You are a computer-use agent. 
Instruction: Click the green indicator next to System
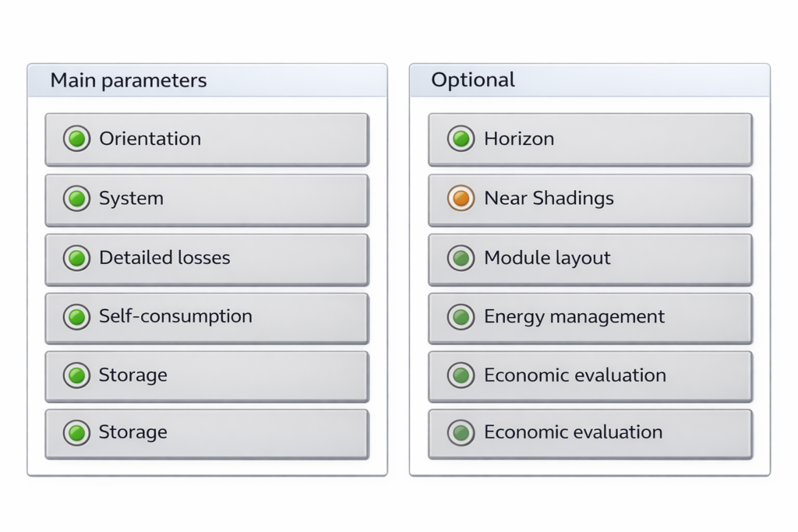tap(76, 199)
